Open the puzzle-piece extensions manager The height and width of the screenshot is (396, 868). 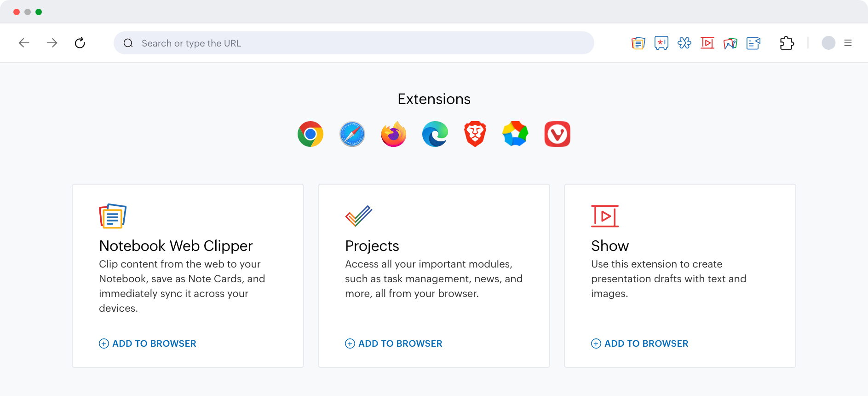[x=787, y=43]
